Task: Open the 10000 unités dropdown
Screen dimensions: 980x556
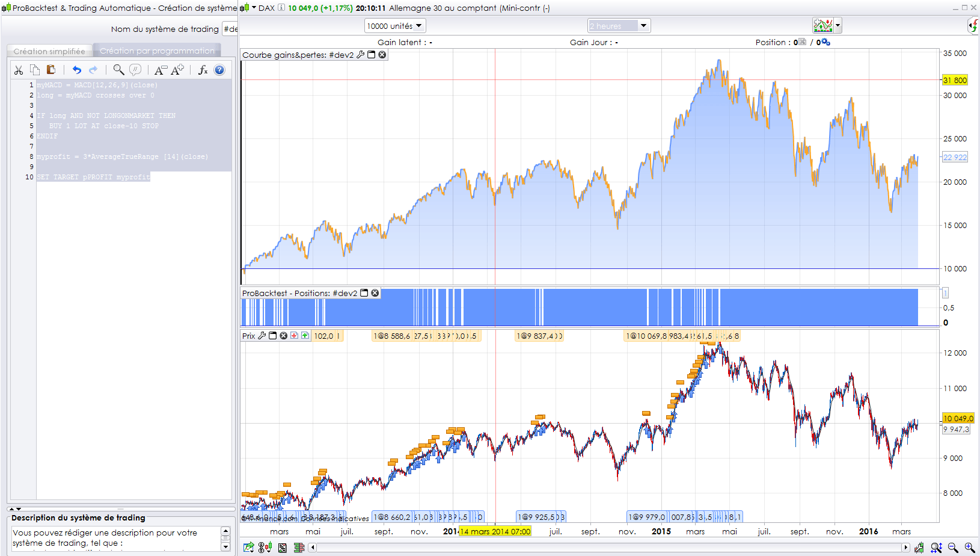Action: [x=395, y=26]
